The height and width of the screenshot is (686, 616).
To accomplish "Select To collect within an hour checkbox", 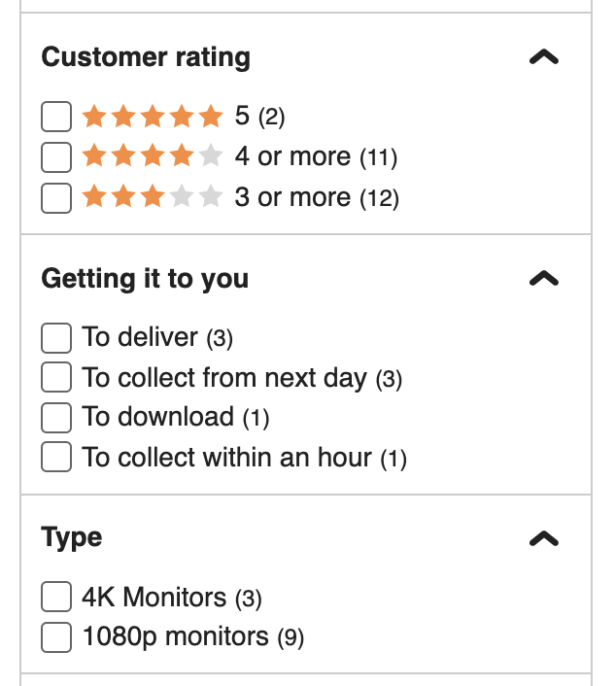I will tap(56, 458).
